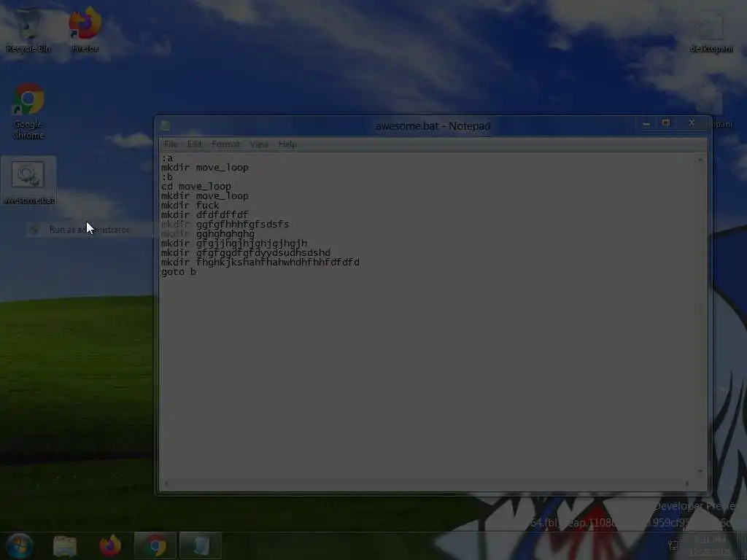Viewport: 747px width, 560px height.
Task: Open the Google Chrome desktop shortcut
Action: click(28, 112)
